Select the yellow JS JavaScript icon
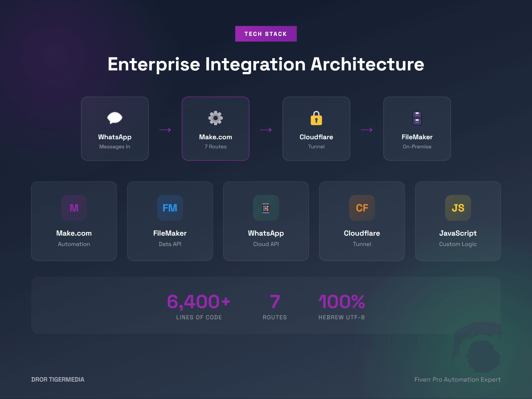This screenshot has width=532, height=399. (x=458, y=208)
